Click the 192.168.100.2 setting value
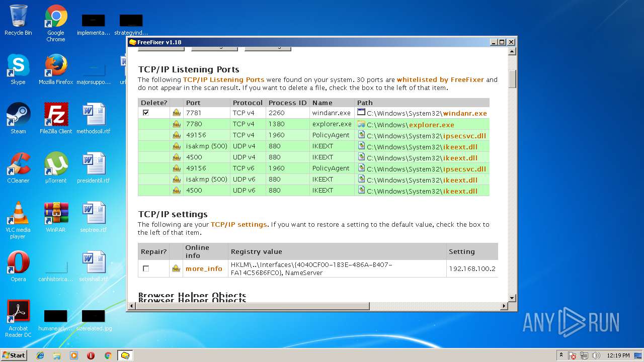This screenshot has width=644, height=362. (x=472, y=268)
